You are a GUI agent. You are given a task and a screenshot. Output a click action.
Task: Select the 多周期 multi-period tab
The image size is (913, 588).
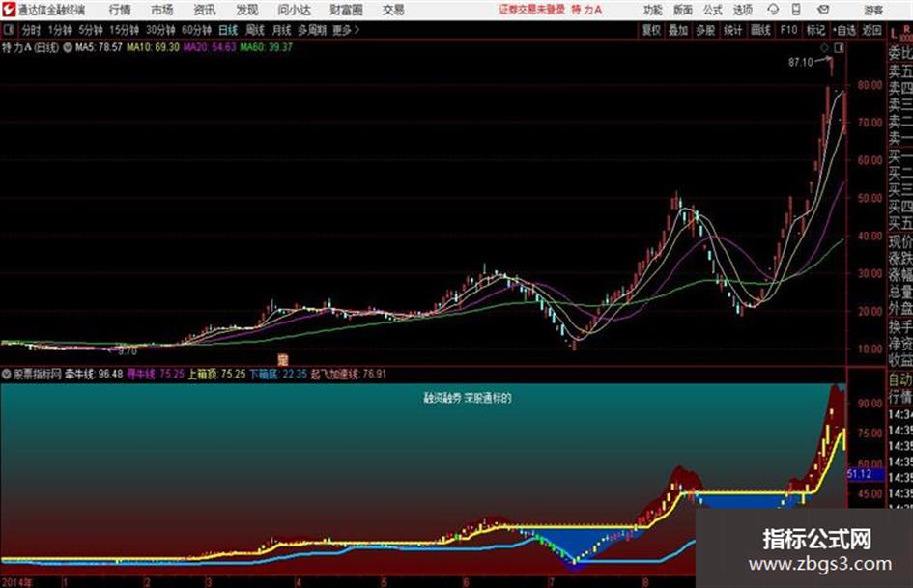(312, 30)
